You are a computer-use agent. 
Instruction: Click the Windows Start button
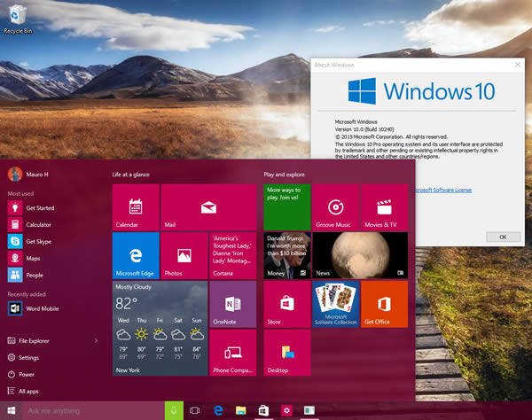tap(12, 411)
